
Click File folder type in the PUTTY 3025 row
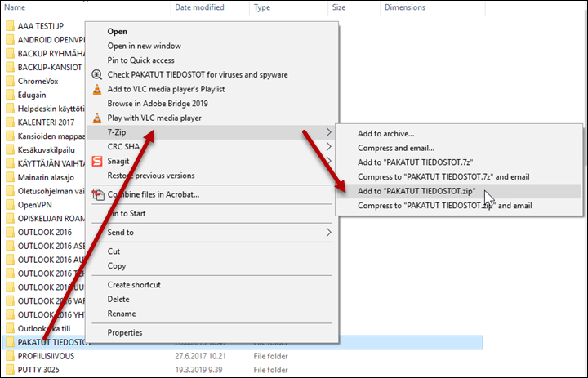pos(271,370)
